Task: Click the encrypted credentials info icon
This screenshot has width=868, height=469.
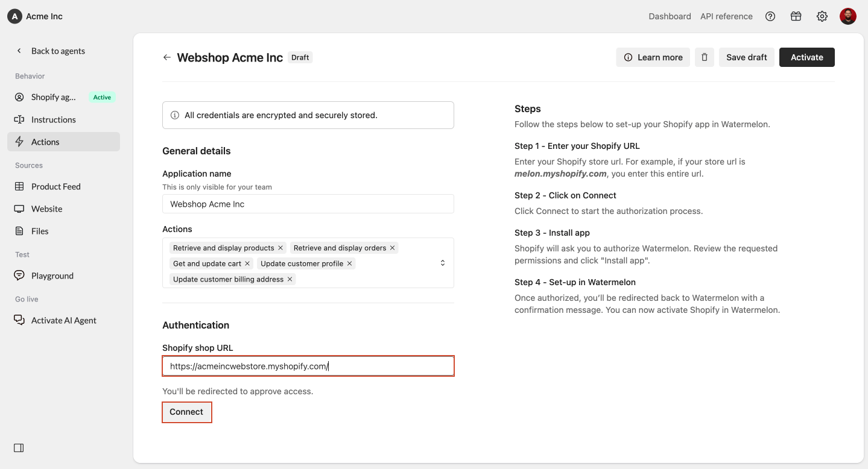Action: (x=175, y=115)
